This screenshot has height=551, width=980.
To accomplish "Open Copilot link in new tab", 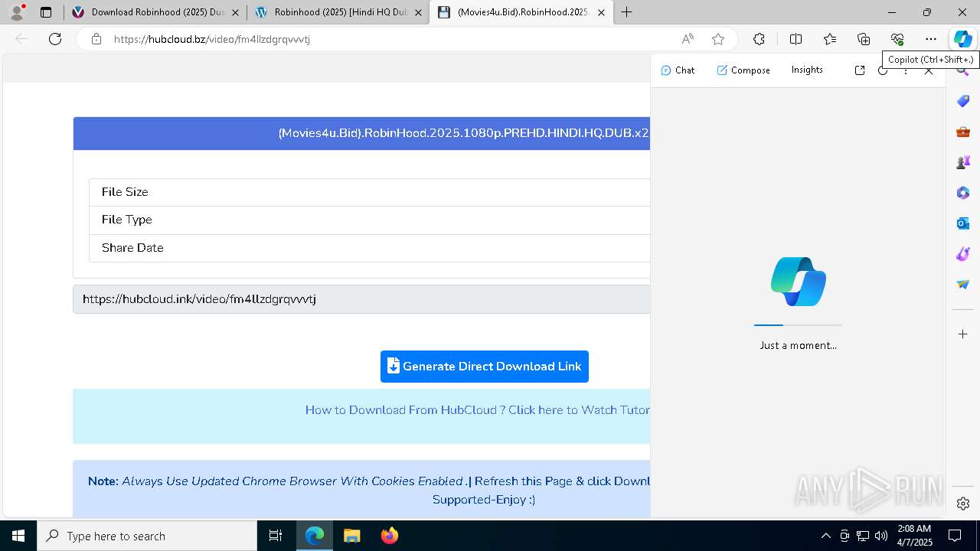I will pyautogui.click(x=860, y=70).
